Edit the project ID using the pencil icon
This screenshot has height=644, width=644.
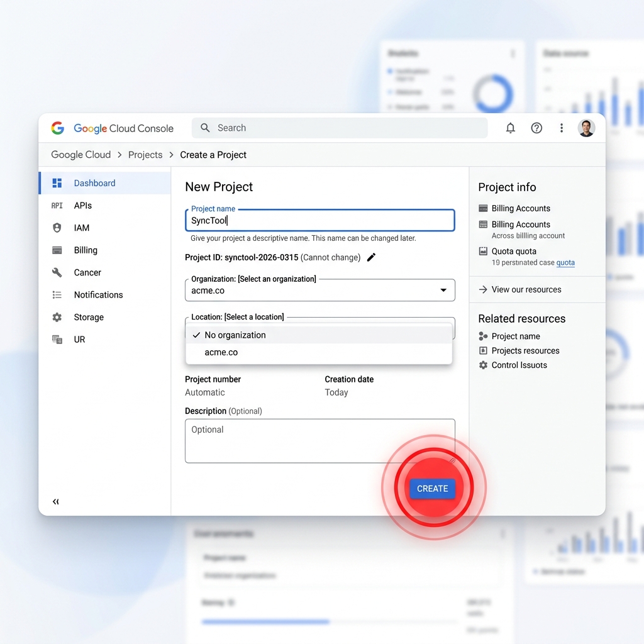[x=371, y=257]
